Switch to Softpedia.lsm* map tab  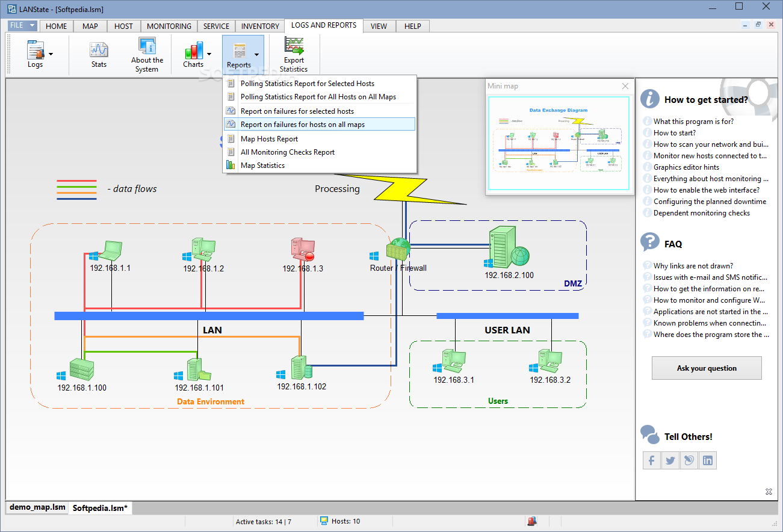[100, 508]
